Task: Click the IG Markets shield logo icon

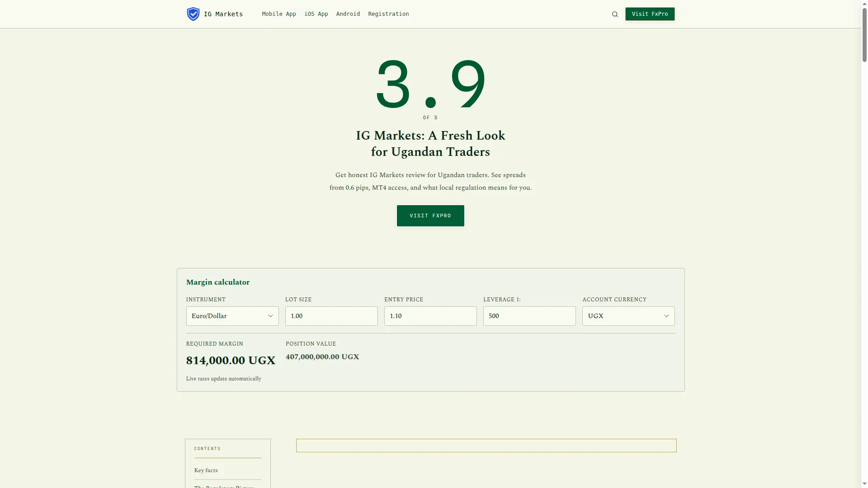Action: click(x=193, y=14)
